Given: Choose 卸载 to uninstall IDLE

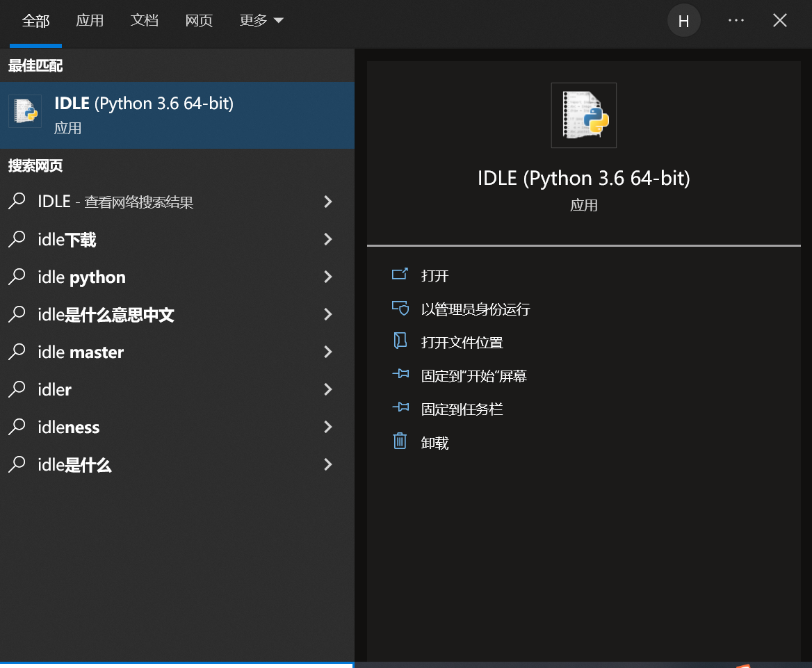Looking at the screenshot, I should [435, 443].
